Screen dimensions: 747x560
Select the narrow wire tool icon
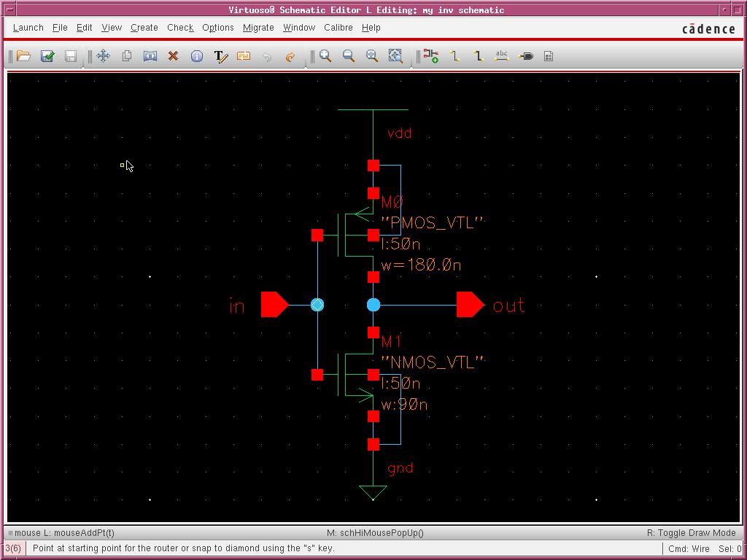coord(455,56)
